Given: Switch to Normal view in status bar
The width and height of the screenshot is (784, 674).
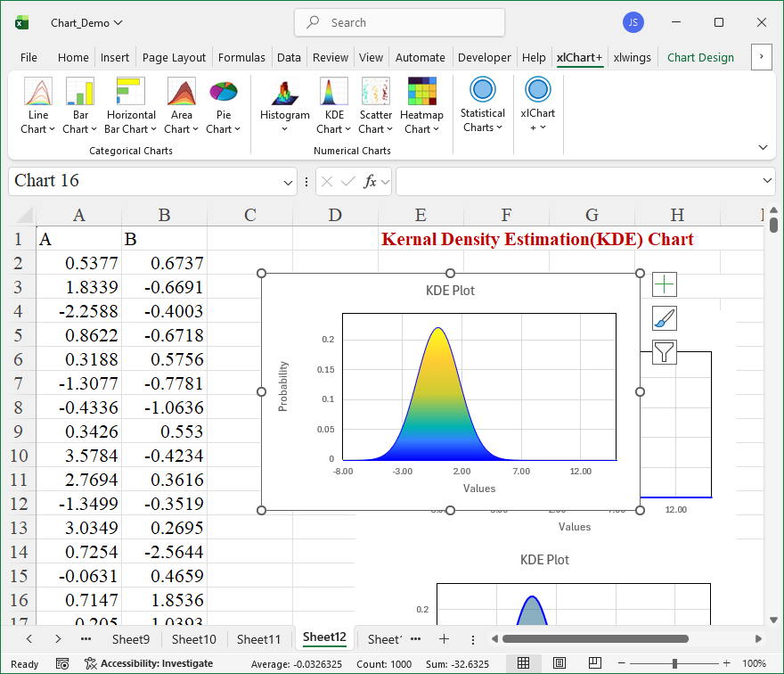Looking at the screenshot, I should pos(524,663).
